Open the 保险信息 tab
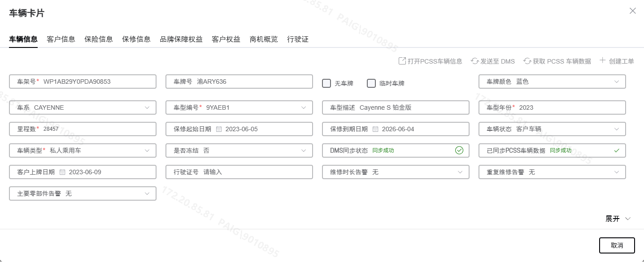Viewport: 644px width, 262px height. coord(99,39)
